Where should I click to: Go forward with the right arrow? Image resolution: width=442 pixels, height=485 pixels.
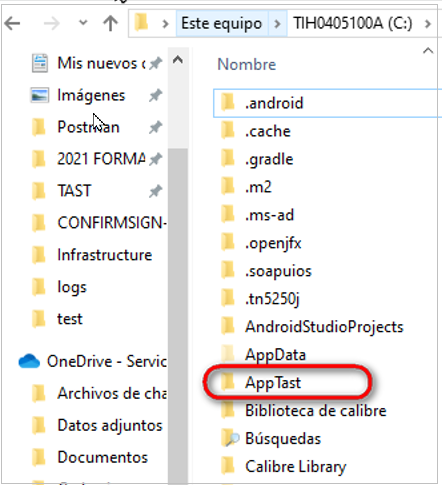pyautogui.click(x=52, y=24)
